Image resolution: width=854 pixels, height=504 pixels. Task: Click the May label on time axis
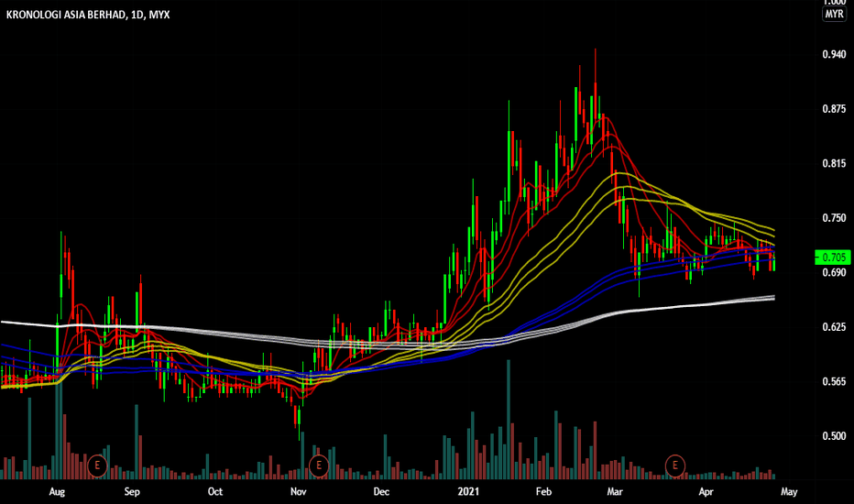789,491
